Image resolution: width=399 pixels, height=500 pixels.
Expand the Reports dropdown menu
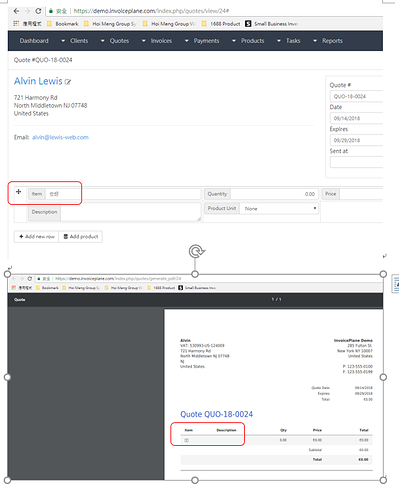click(x=328, y=41)
